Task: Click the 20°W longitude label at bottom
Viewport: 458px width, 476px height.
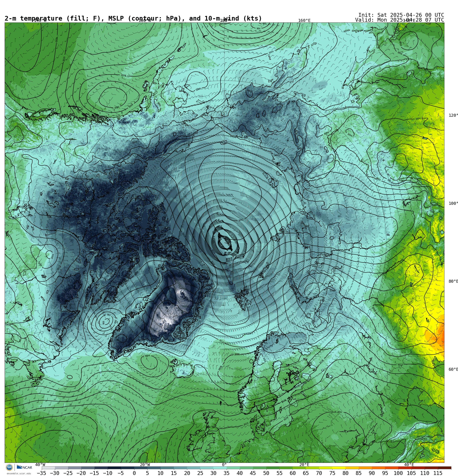Action: point(145,465)
